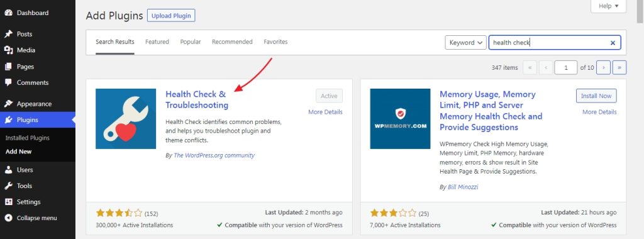Viewport: 644px width, 239px height.
Task: Switch to the Search Results tab
Action: click(115, 42)
